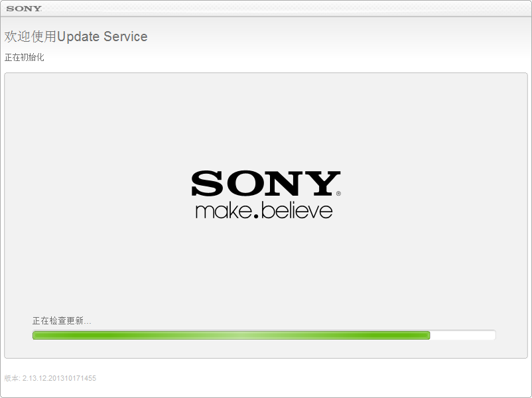Select the word "make" in the tagline

tap(224, 211)
